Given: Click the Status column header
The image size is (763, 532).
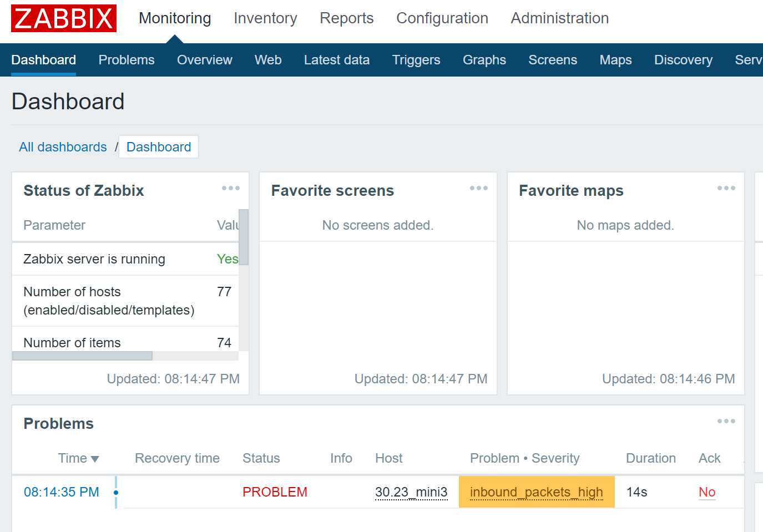Looking at the screenshot, I should (261, 458).
